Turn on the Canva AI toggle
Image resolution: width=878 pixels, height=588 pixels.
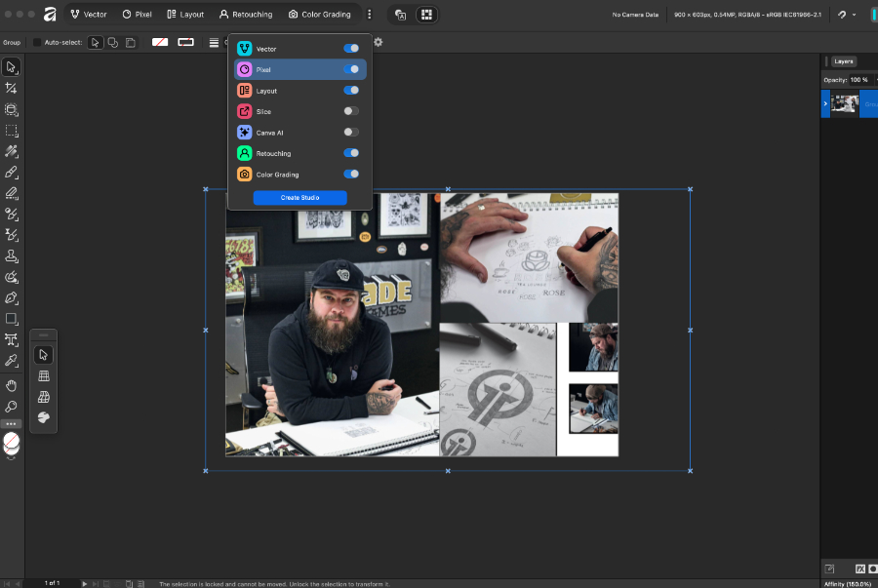(350, 133)
